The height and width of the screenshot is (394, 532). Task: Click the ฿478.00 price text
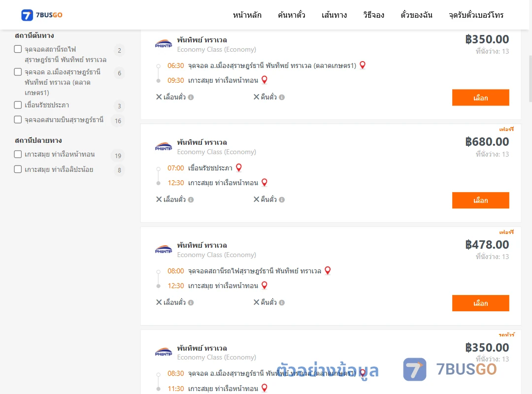pyautogui.click(x=487, y=245)
